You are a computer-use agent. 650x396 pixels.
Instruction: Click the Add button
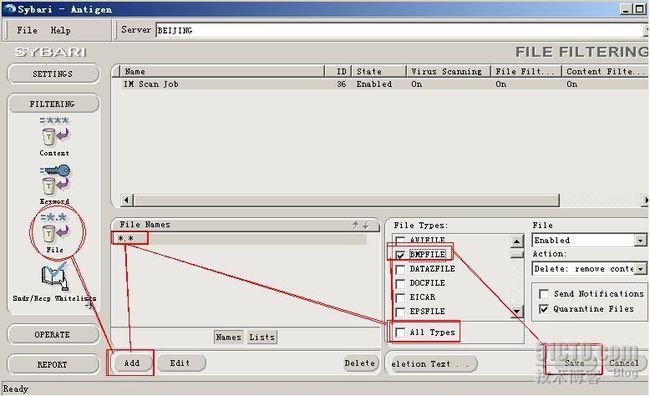pyautogui.click(x=132, y=363)
